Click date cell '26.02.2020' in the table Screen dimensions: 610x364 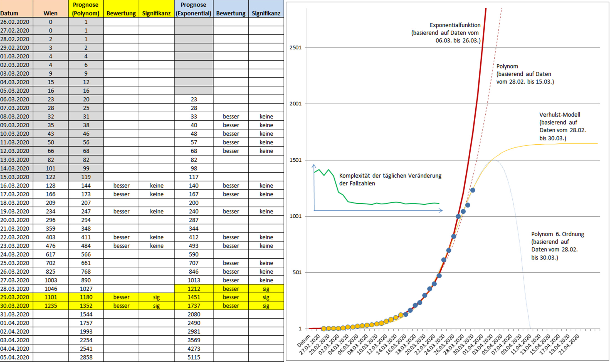point(16,22)
